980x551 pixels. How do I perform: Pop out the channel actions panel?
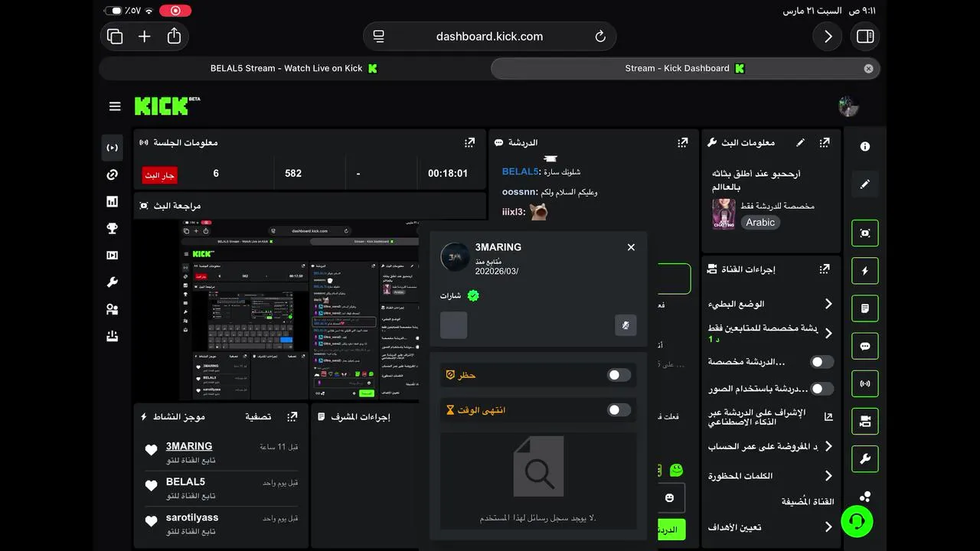[825, 269]
